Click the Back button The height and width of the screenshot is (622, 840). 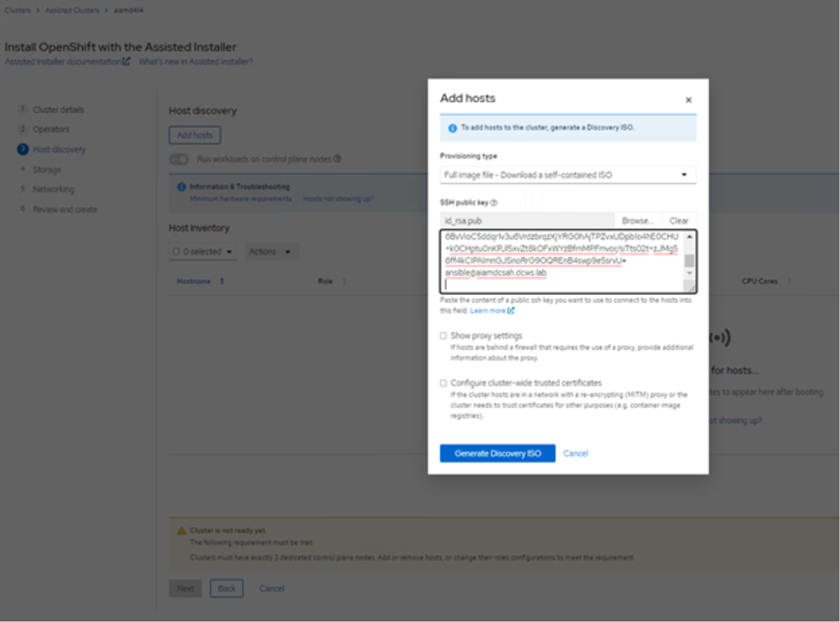coord(227,589)
